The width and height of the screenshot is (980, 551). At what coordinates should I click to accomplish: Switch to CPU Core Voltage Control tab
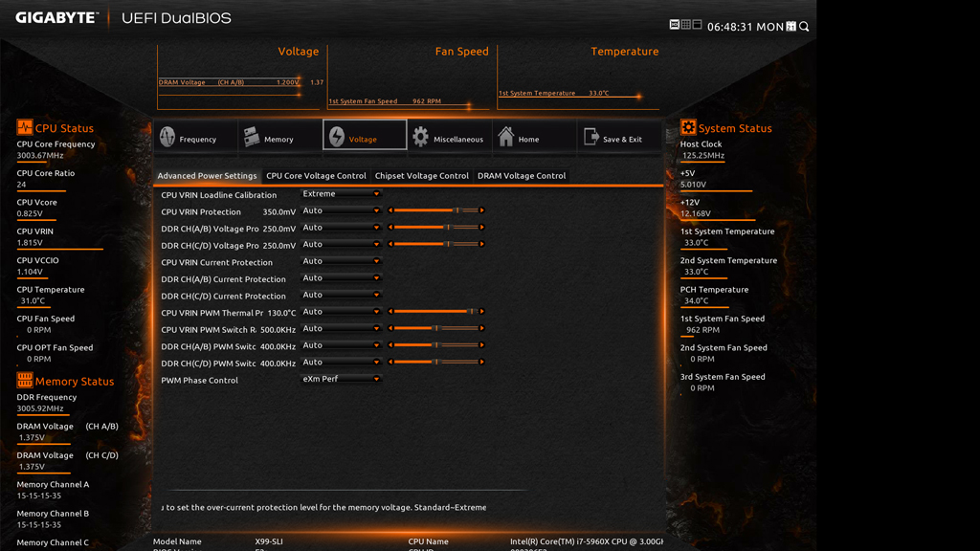[x=316, y=176]
